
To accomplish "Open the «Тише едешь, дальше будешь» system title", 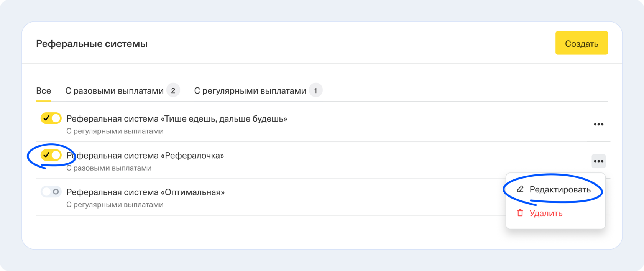I will click(177, 119).
